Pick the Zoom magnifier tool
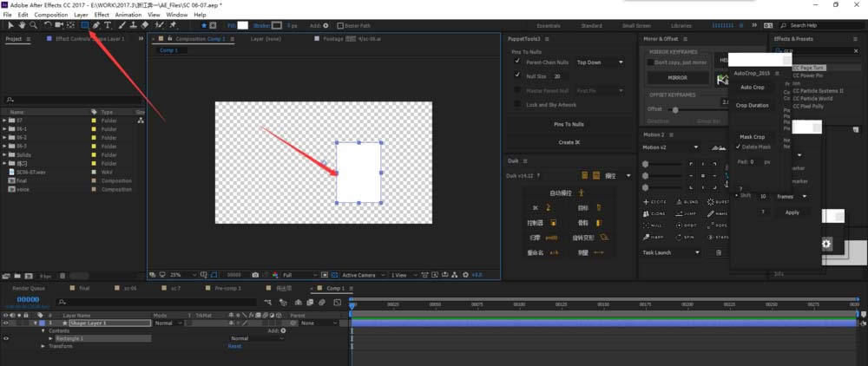The height and width of the screenshot is (366, 868). click(33, 25)
